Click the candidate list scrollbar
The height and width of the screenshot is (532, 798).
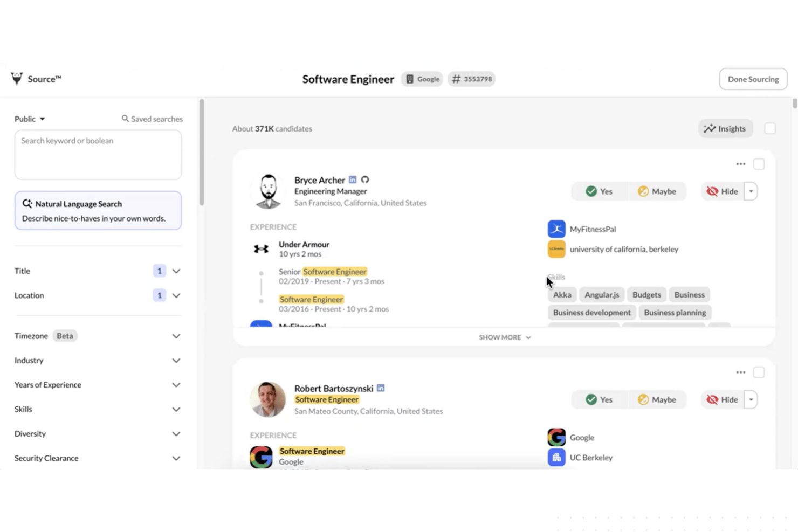click(795, 103)
